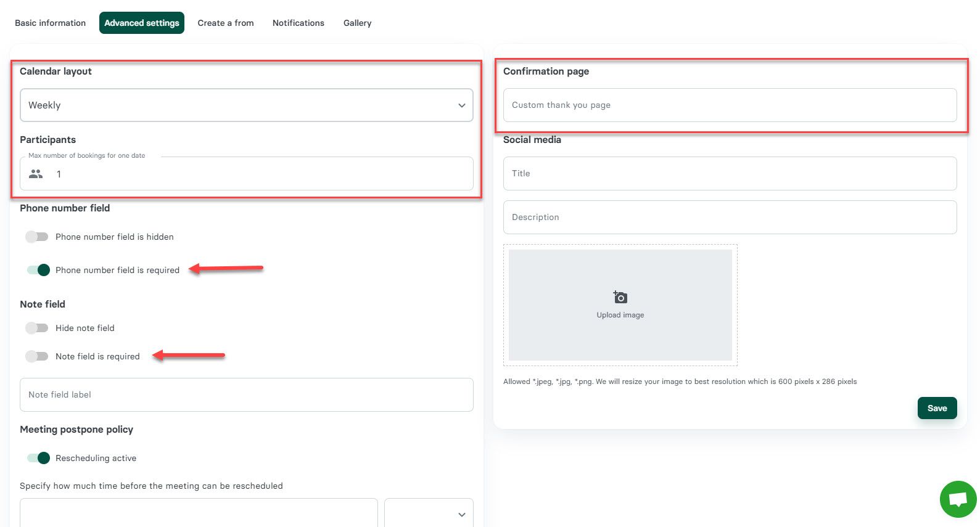Enable Note field is required
Screen dimensions: 980x527
[x=37, y=356]
